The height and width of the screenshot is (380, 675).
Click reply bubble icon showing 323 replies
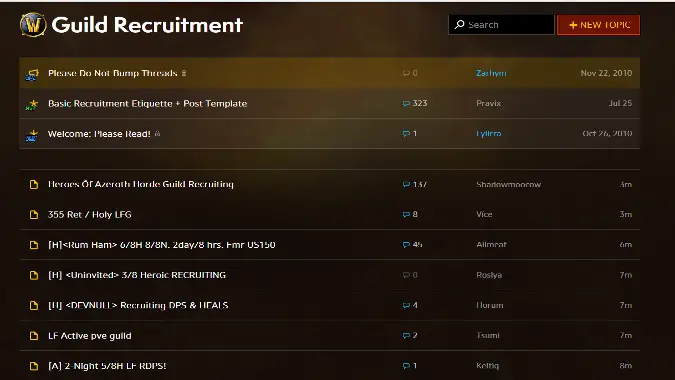pyautogui.click(x=406, y=103)
